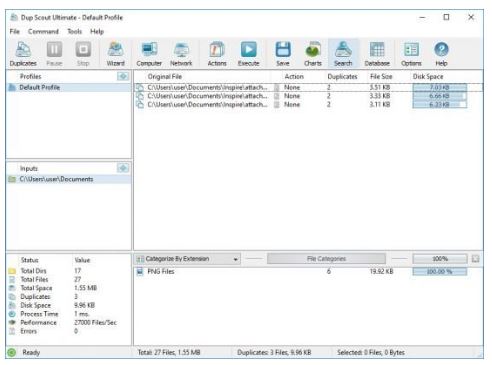
Task: Click the Help toolbar icon
Action: point(441,53)
